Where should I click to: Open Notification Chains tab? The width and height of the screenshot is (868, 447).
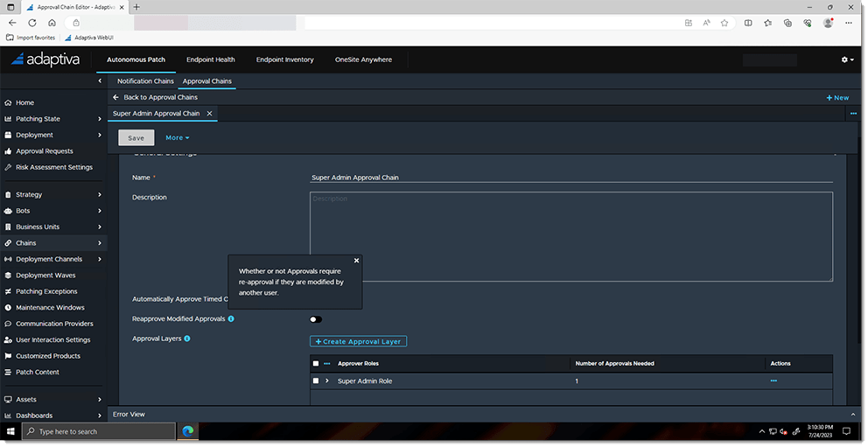(145, 80)
